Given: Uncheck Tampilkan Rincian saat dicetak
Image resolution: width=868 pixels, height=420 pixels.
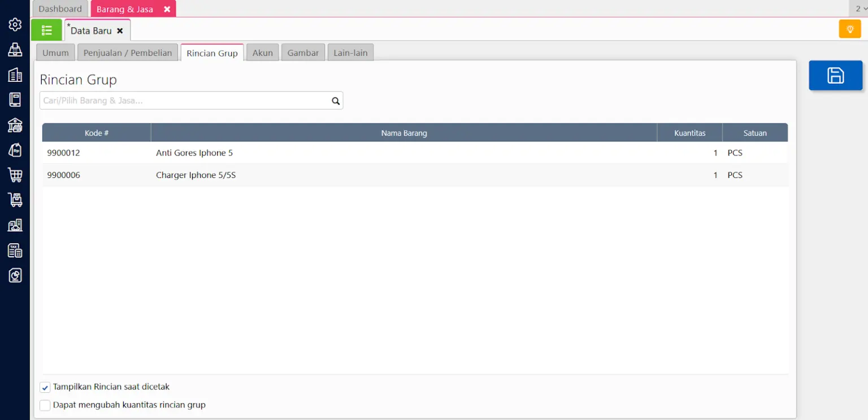Looking at the screenshot, I should point(45,388).
